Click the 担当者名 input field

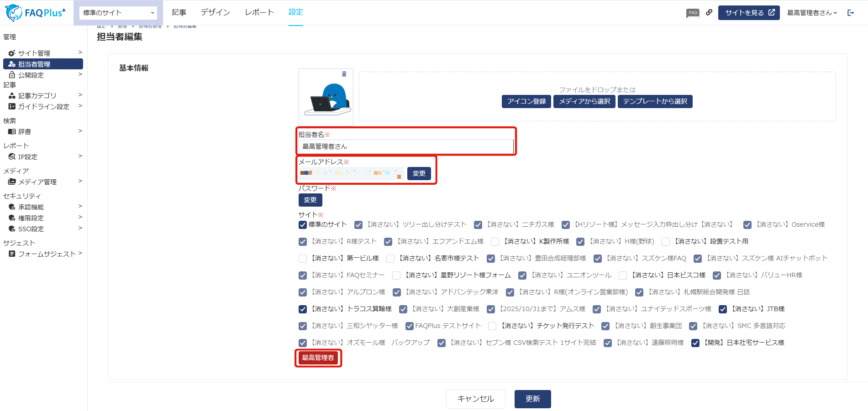405,146
